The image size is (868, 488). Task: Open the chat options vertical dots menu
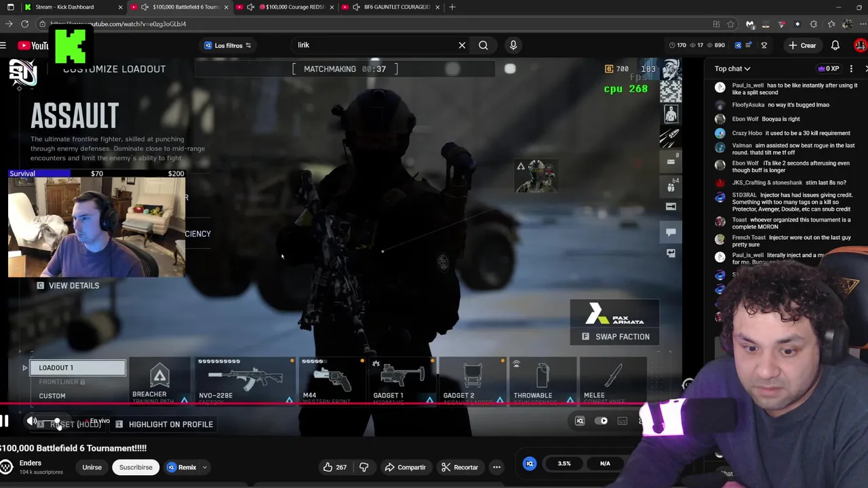tap(851, 68)
